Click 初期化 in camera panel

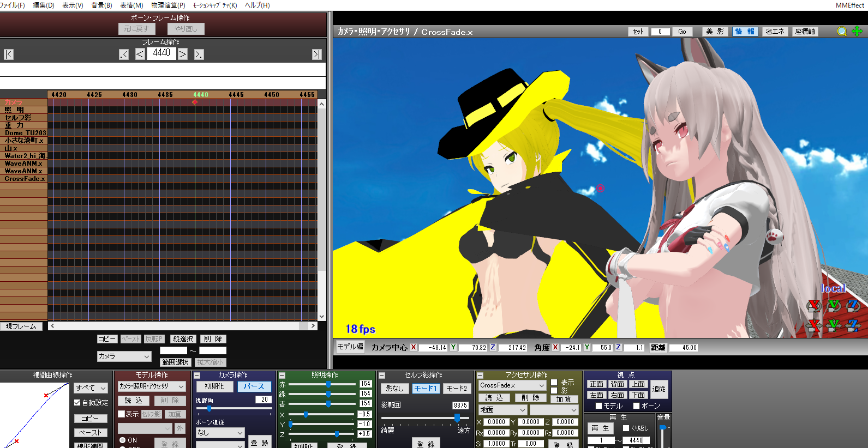tap(214, 386)
